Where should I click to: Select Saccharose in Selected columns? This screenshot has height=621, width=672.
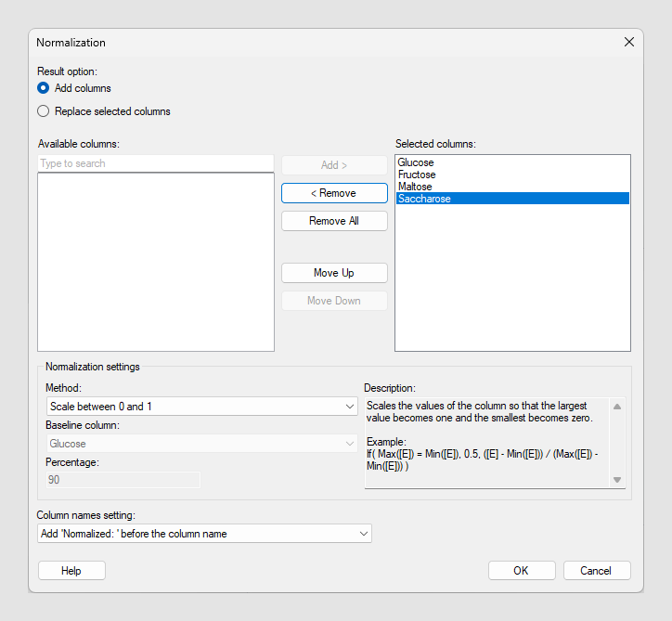click(424, 199)
